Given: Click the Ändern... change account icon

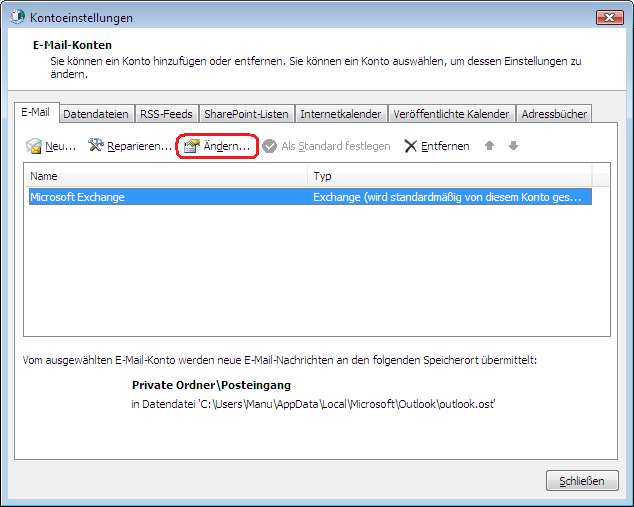Looking at the screenshot, I should (192, 146).
